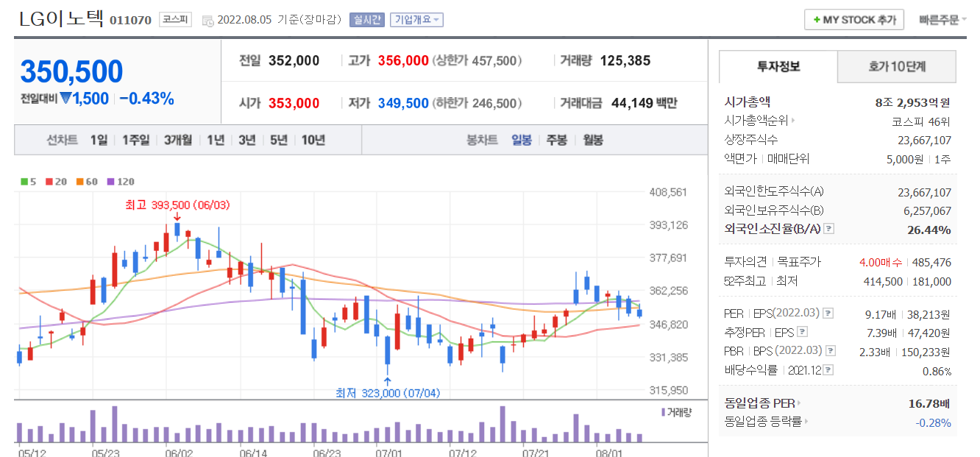Click the 코스피 market badge

point(175,20)
